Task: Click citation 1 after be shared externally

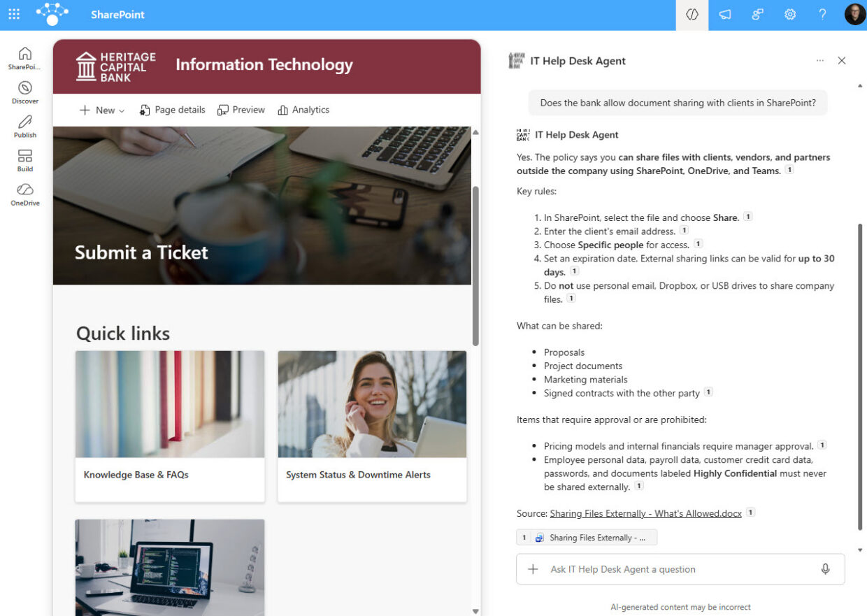Action: click(x=639, y=486)
